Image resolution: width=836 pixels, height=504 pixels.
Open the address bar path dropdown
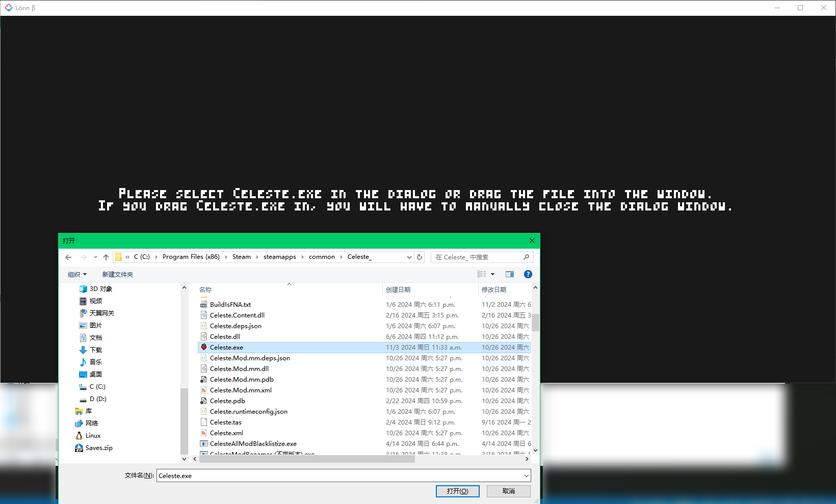pyautogui.click(x=409, y=257)
